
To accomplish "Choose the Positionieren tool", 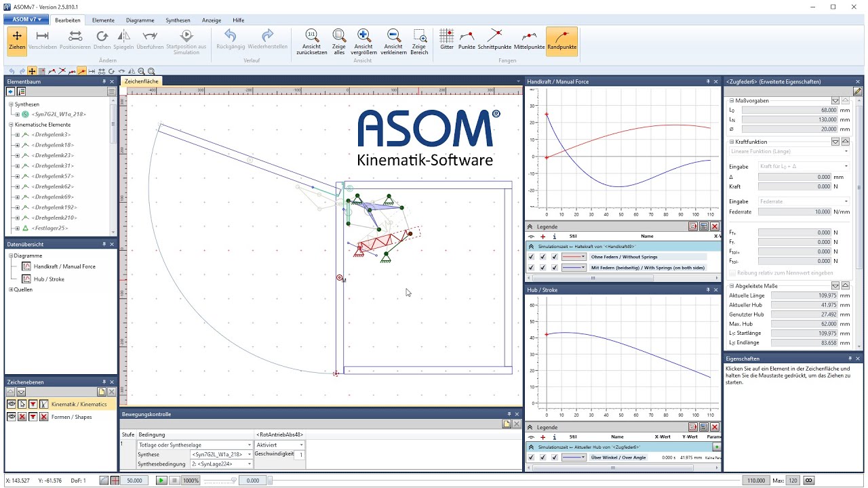I will pyautogui.click(x=75, y=40).
